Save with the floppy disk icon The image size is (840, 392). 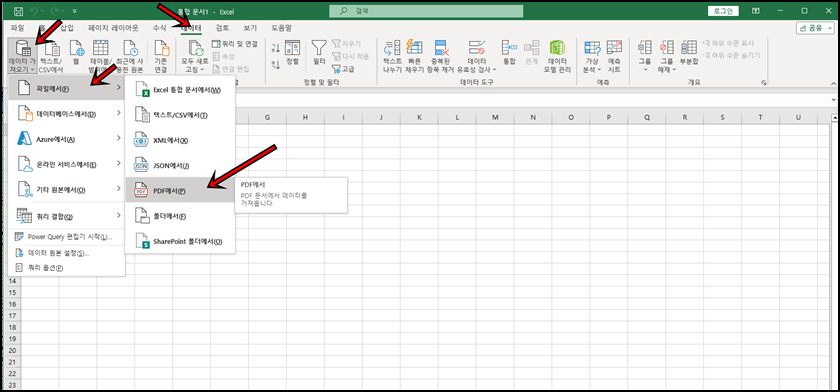point(18,11)
